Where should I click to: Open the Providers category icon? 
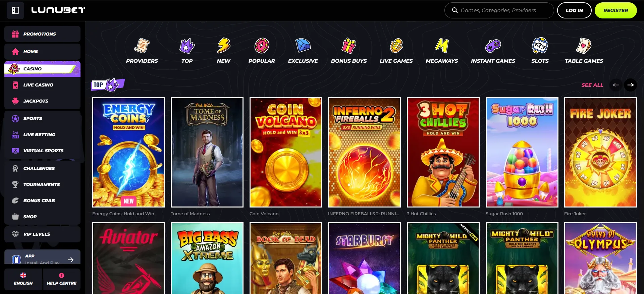coord(142,46)
